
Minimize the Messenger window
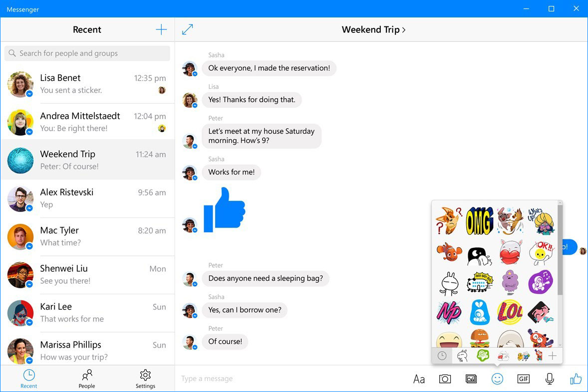coord(526,8)
